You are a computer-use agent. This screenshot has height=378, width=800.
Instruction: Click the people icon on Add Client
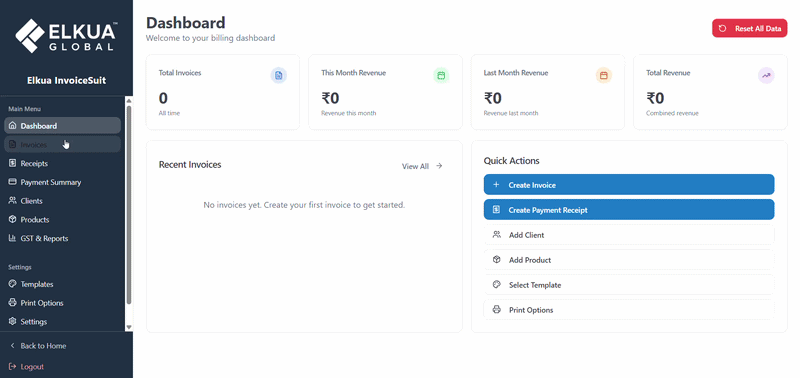pyautogui.click(x=496, y=235)
